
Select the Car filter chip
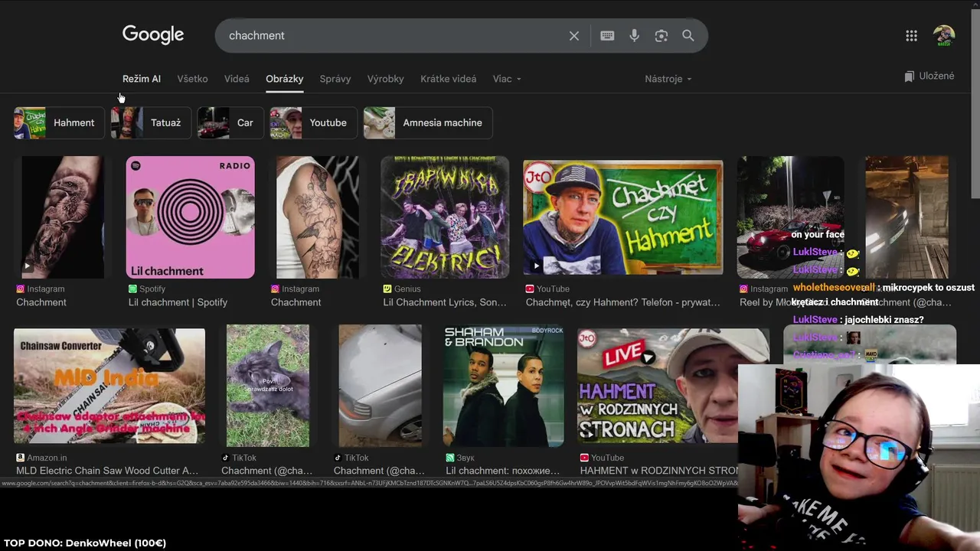coord(230,122)
